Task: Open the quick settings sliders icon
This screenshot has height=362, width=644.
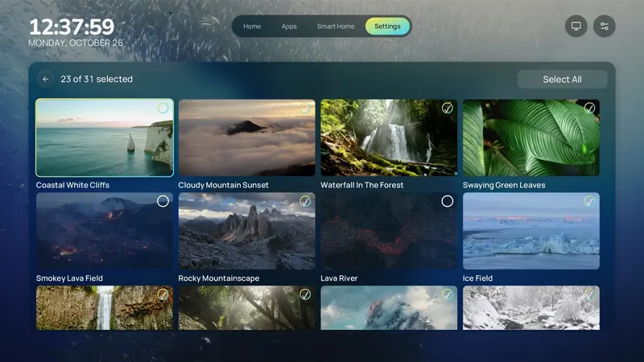Action: pos(605,27)
